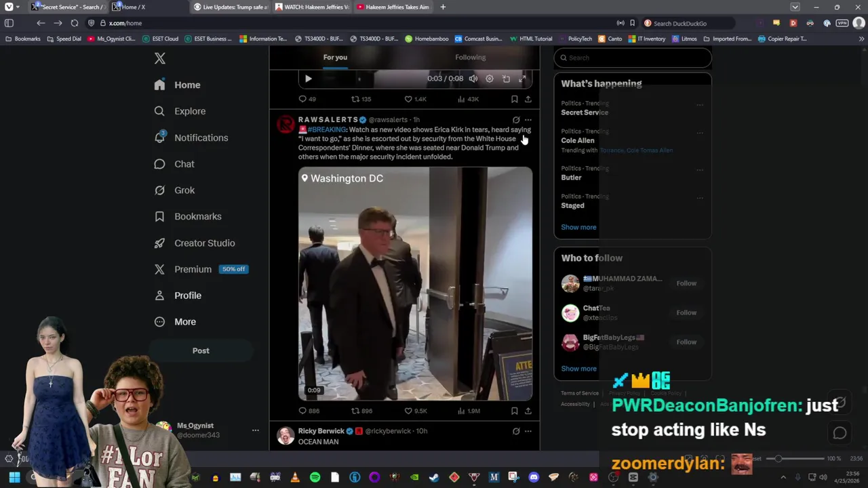Repost the RAWSALERTS post with 896 reposts
Viewport: 868px width, 488px height.
361,411
